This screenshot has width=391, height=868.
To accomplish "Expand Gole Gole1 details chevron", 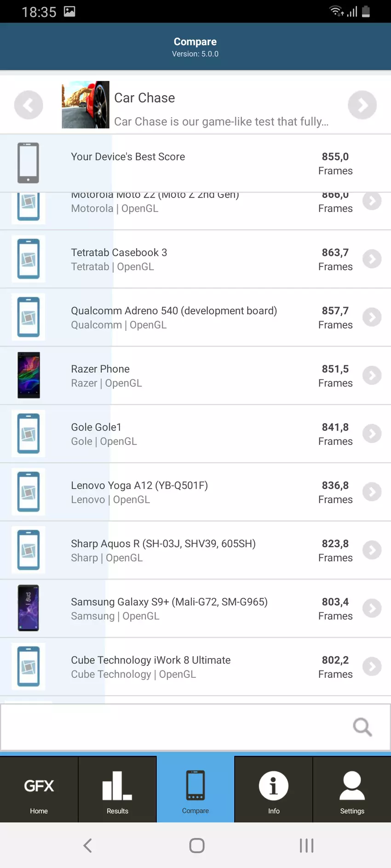I will 372,434.
